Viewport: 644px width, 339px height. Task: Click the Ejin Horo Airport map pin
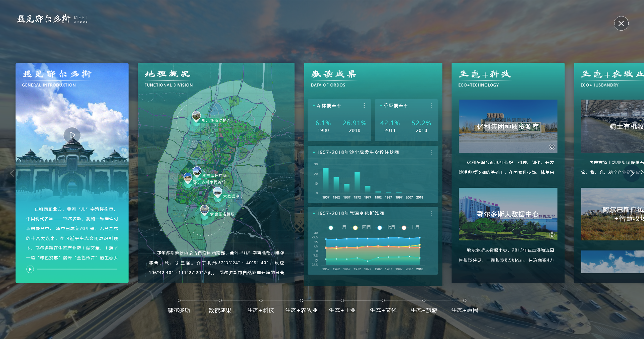(205, 211)
